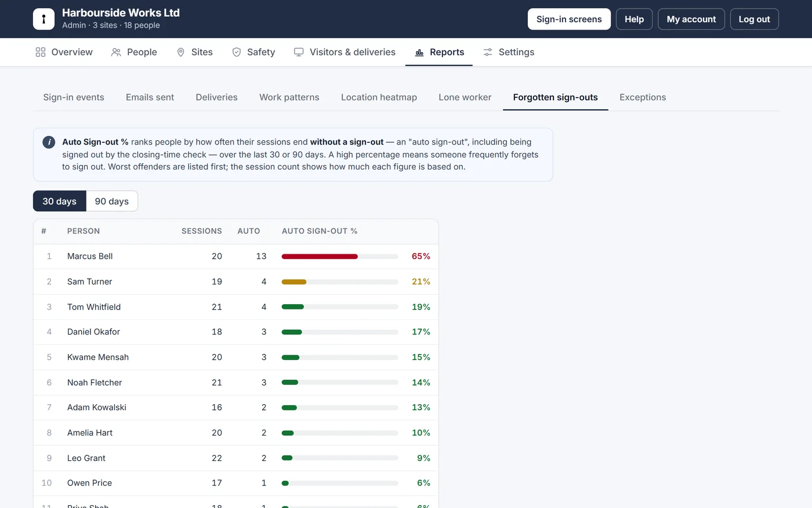Image resolution: width=812 pixels, height=508 pixels.
Task: Click the Auto Sign-out % column header
Action: [320, 231]
